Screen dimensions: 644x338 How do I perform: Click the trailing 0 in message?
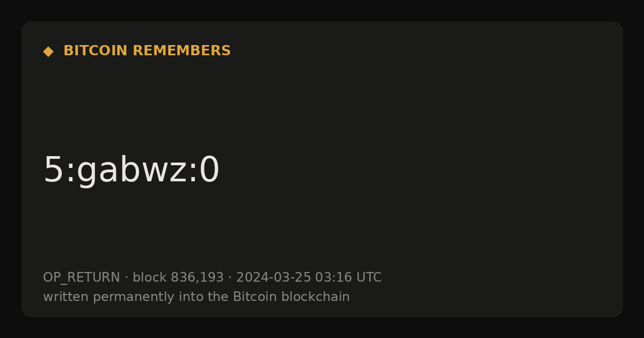click(x=209, y=170)
